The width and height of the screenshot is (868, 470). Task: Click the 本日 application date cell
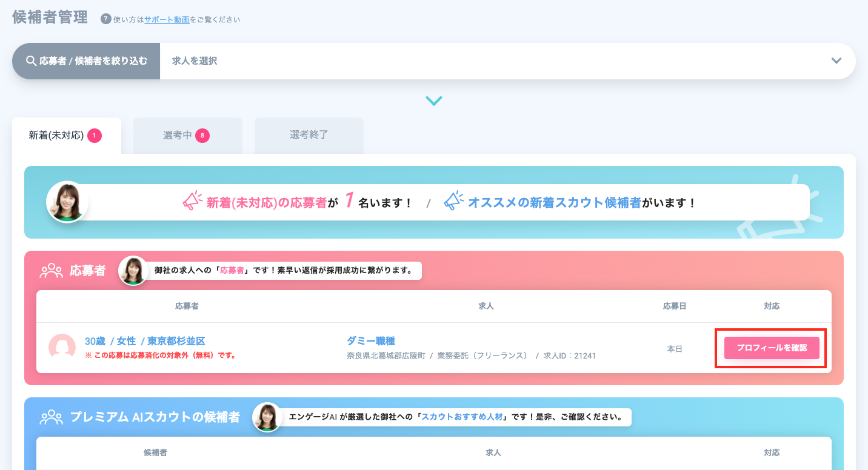coord(675,349)
